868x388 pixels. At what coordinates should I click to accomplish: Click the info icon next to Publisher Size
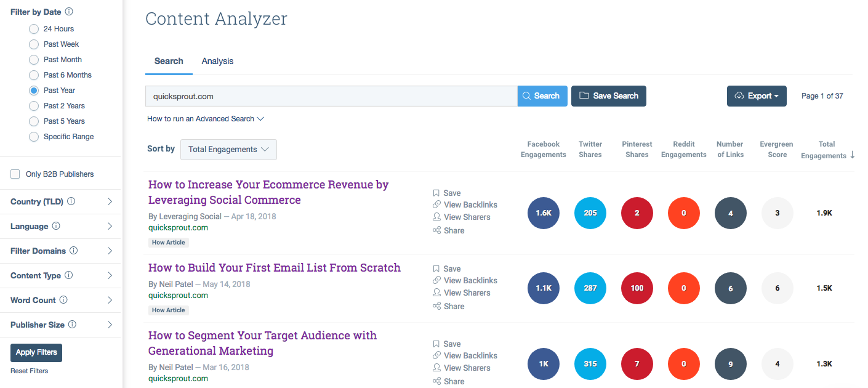[74, 325]
